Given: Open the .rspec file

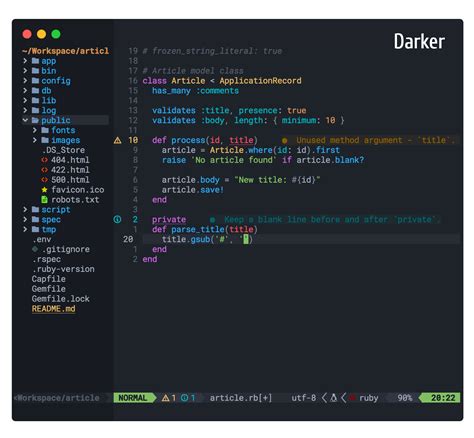Looking at the screenshot, I should 46,259.
